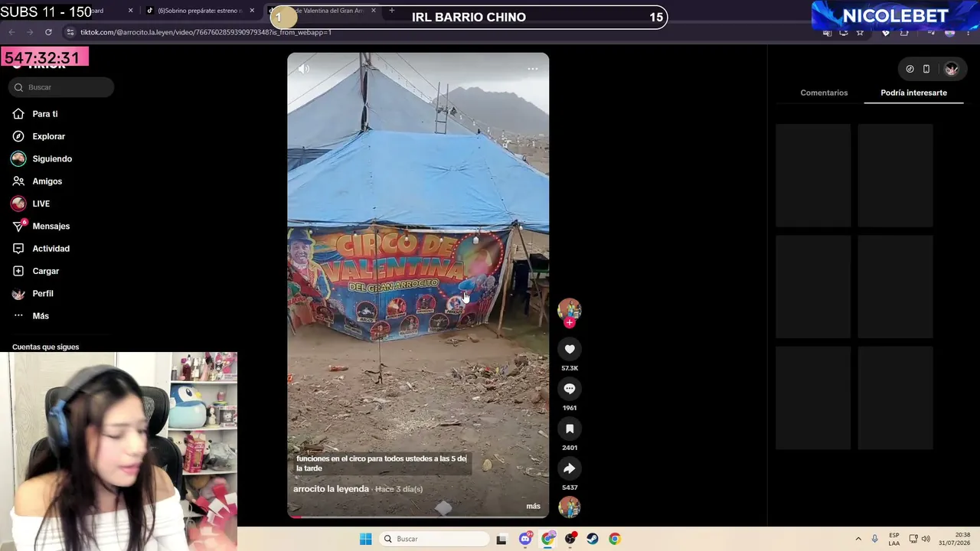The width and height of the screenshot is (980, 551).
Task: Open the 'arrocito la leyenda' profile link
Action: [331, 489]
